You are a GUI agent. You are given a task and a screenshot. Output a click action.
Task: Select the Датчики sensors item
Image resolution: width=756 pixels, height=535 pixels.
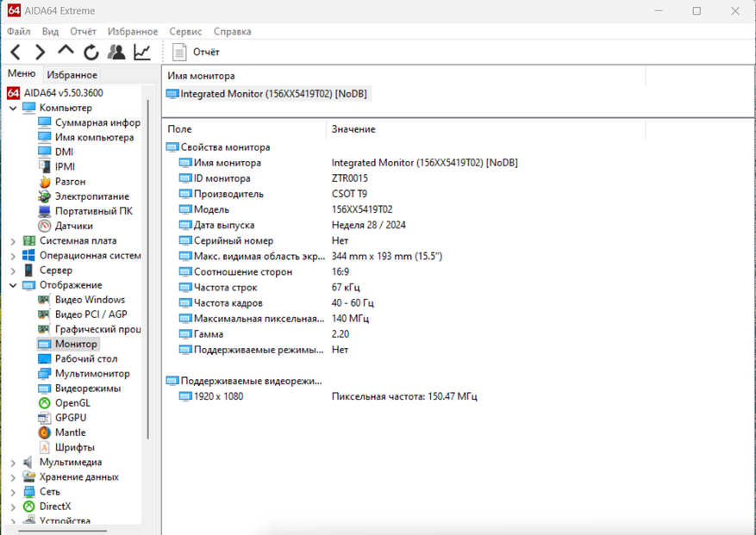(73, 226)
